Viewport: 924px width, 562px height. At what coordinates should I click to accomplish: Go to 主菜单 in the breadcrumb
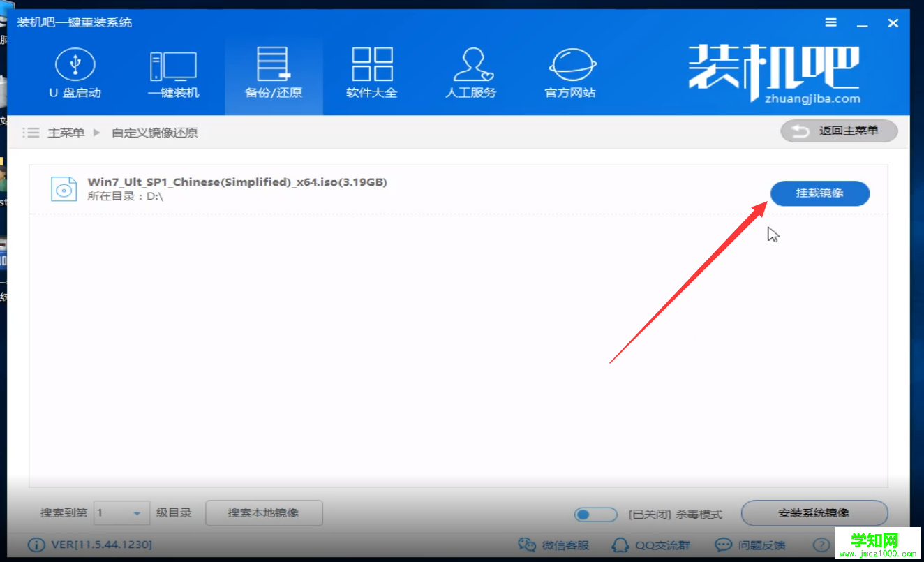[66, 133]
